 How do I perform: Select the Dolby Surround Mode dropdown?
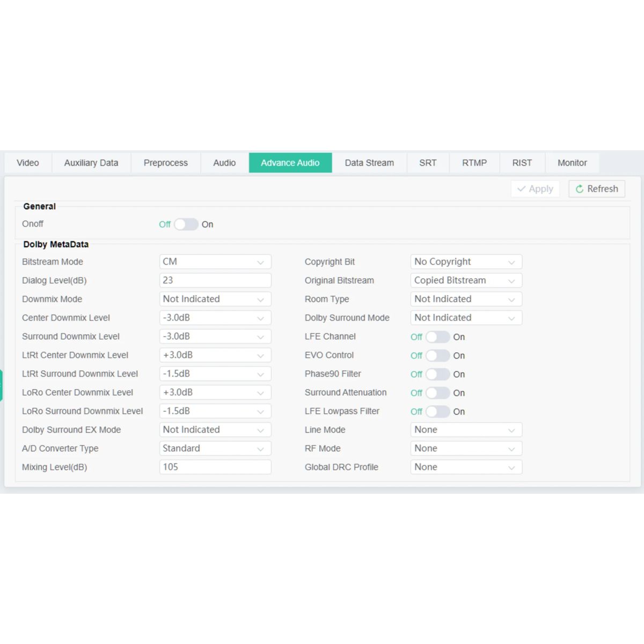[465, 318]
